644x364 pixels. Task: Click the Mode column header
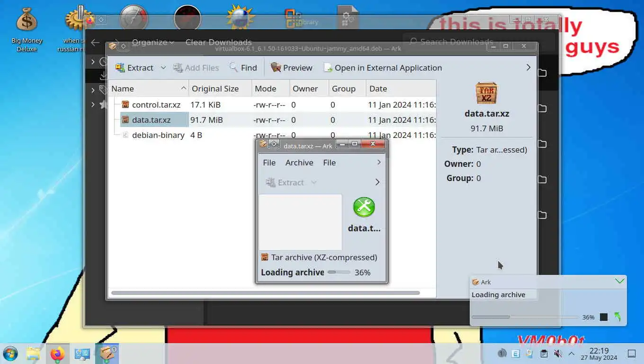[270, 89]
